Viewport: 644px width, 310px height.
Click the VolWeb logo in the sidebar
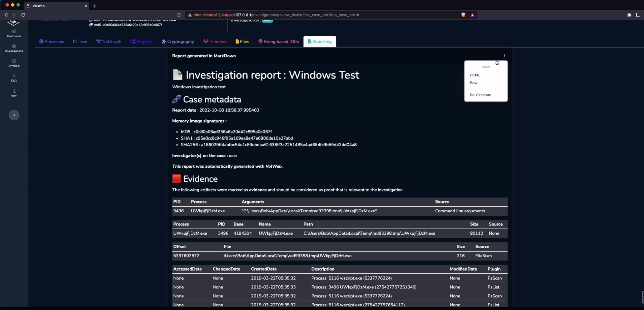click(x=13, y=23)
